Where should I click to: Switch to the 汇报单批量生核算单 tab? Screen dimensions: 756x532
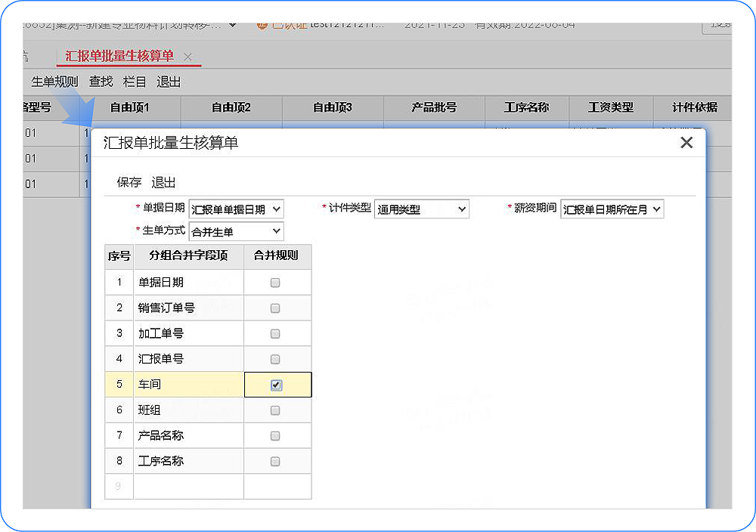point(119,56)
